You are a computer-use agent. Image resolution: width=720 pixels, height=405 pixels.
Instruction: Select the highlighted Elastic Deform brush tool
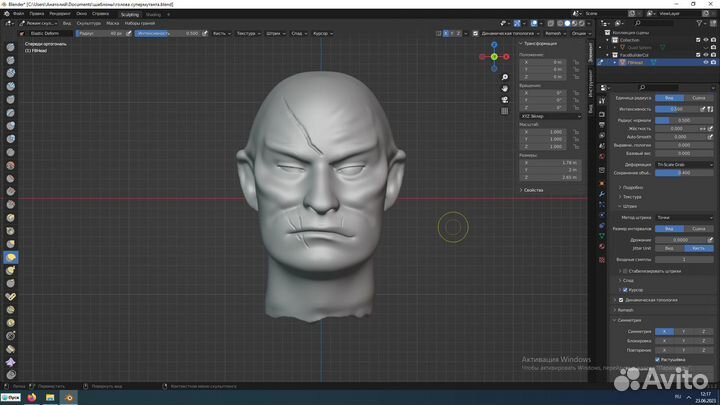[10, 257]
